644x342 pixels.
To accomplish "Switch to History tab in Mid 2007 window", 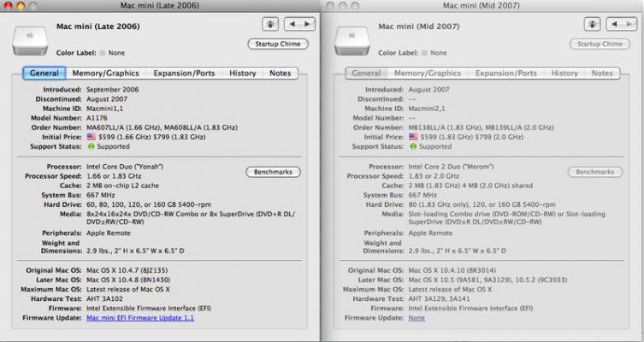I will [x=564, y=73].
